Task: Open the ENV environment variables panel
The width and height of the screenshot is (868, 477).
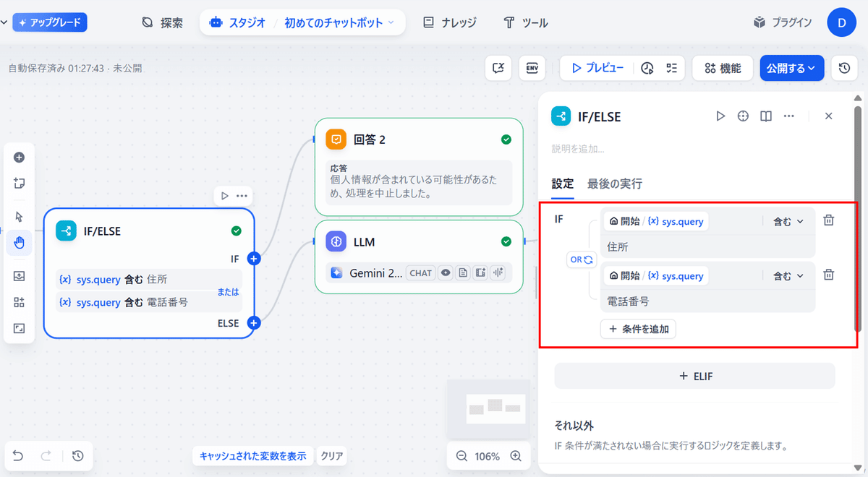Action: pyautogui.click(x=532, y=68)
